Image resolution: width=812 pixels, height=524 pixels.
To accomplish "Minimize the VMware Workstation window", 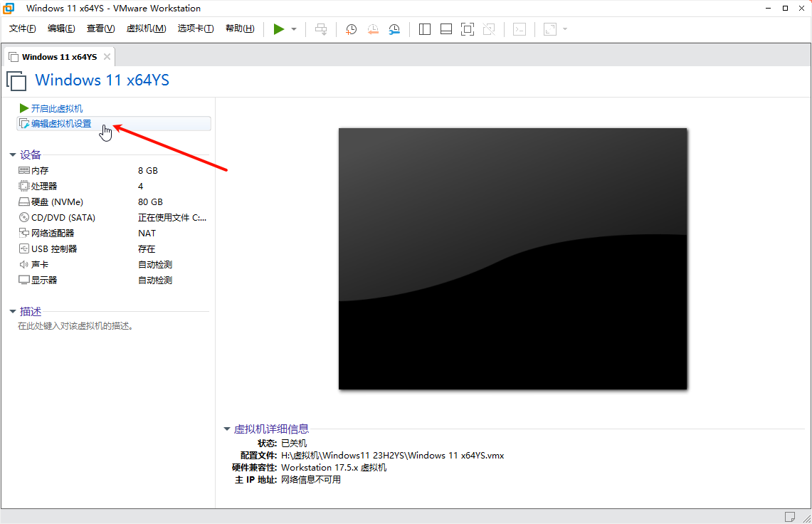I will point(769,9).
